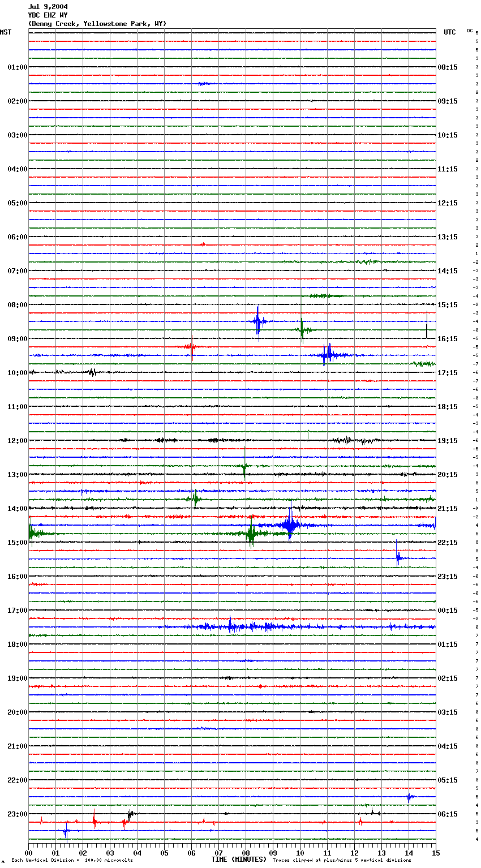Select the 10:00 MST time label
Viewport: 481px width, 868px height.
[x=17, y=373]
